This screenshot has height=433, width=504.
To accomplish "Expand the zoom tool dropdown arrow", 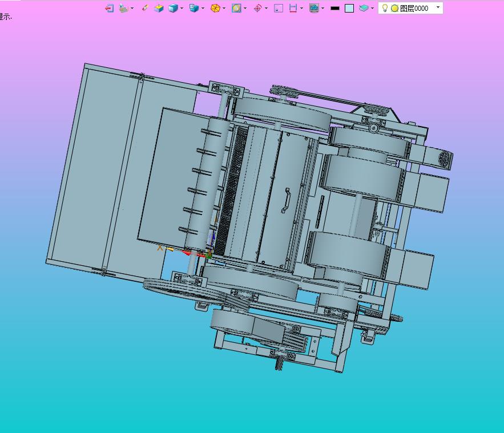I will (245, 9).
